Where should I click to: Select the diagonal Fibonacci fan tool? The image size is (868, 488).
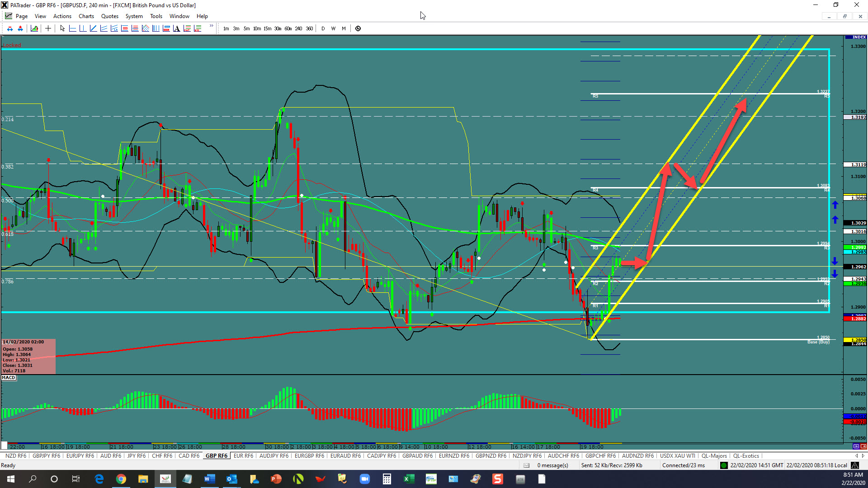[145, 28]
